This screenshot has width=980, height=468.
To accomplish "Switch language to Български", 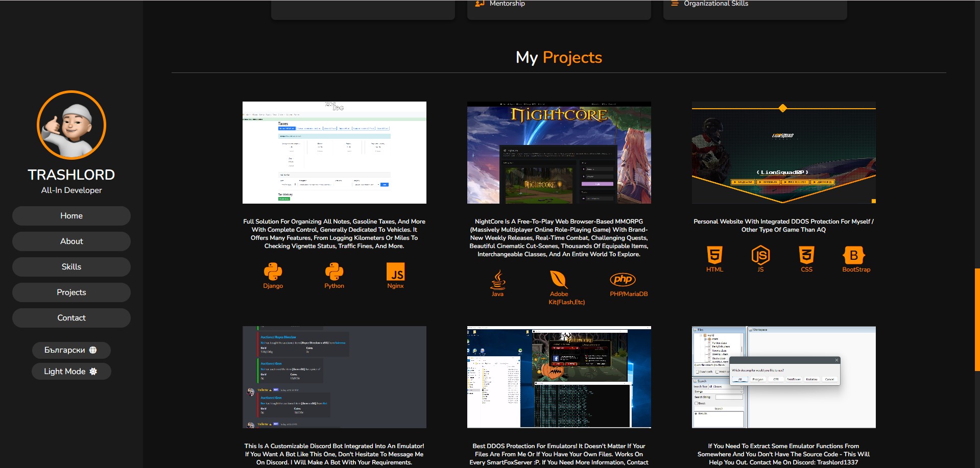I will 71,350.
